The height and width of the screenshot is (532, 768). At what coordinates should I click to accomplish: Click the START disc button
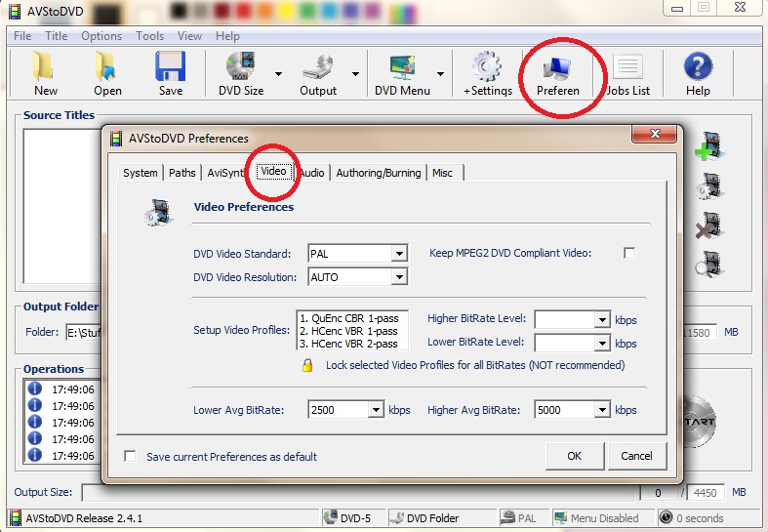coord(699,422)
